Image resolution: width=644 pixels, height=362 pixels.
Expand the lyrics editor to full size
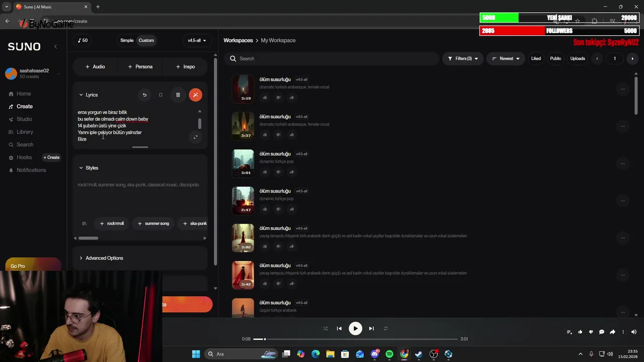(x=196, y=137)
